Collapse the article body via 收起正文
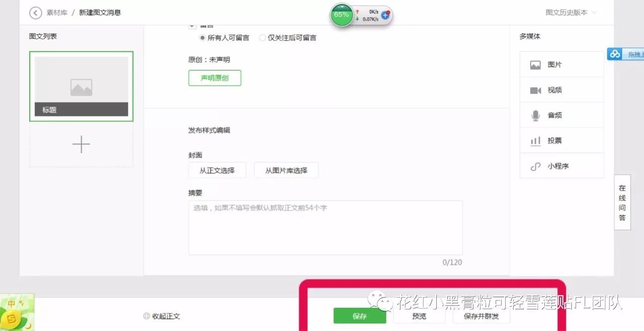This screenshot has width=644, height=331. click(161, 316)
